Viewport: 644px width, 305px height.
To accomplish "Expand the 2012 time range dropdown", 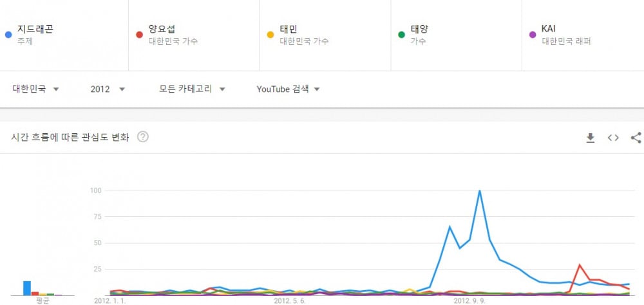I will [x=108, y=89].
